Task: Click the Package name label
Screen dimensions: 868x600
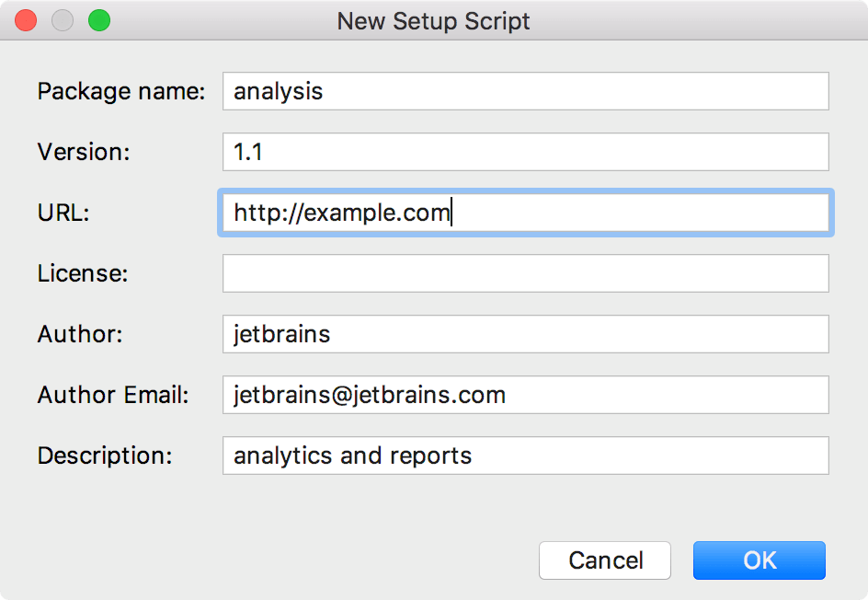Action: (x=120, y=91)
